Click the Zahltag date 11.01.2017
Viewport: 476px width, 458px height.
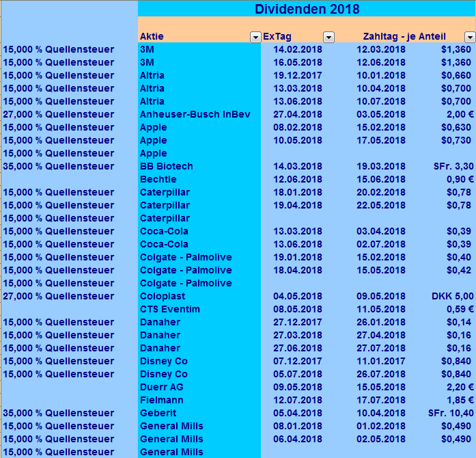381,361
